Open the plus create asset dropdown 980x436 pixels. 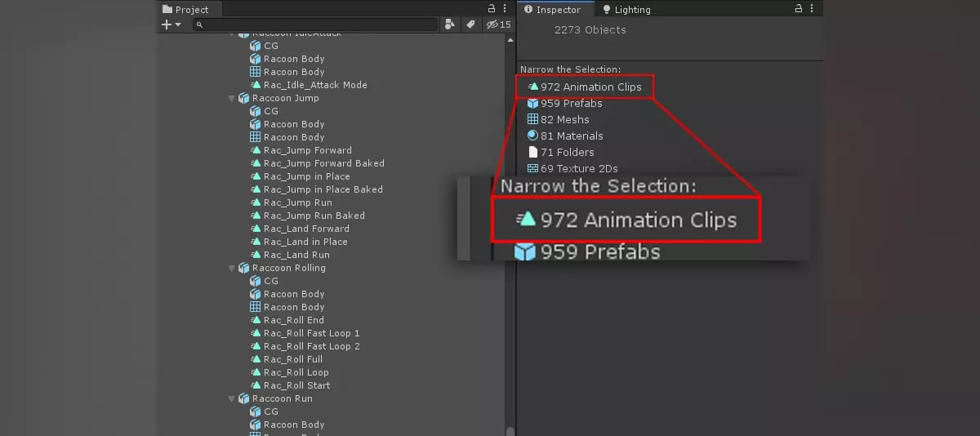point(171,24)
